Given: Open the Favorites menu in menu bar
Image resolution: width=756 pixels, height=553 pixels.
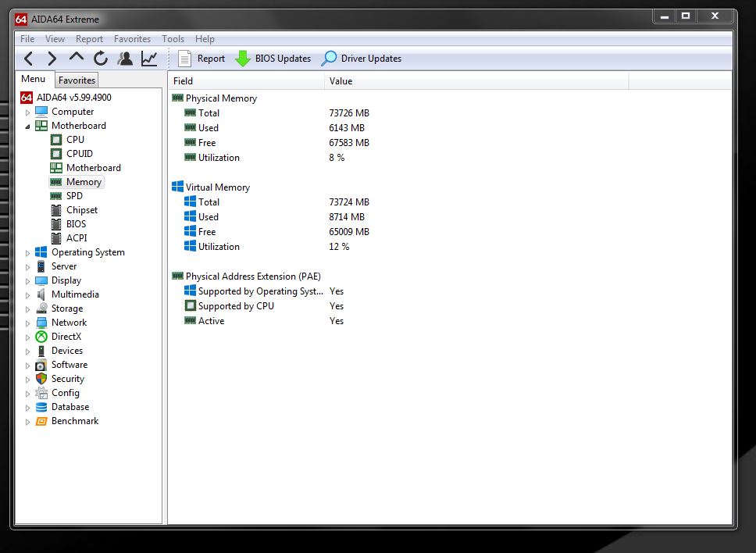Looking at the screenshot, I should pyautogui.click(x=132, y=39).
